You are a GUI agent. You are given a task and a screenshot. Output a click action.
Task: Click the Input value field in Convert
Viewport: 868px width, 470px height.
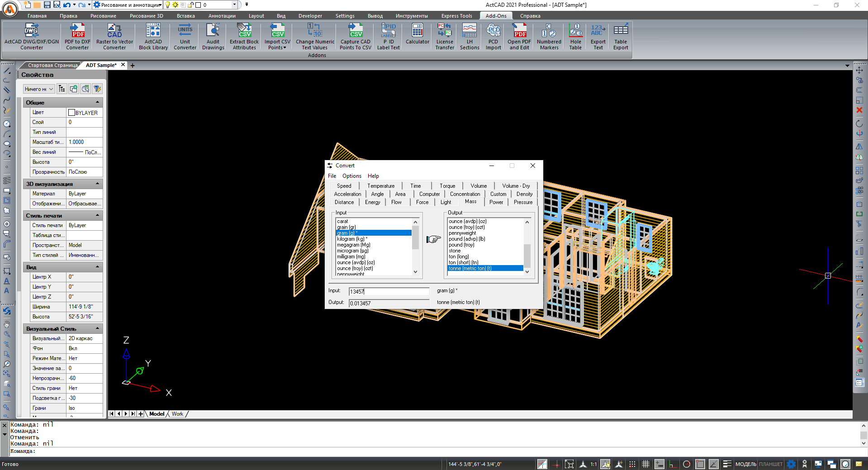point(389,292)
